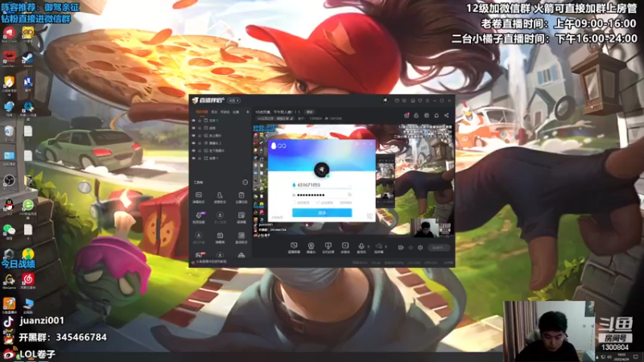This screenshot has height=362, width=644.
Task: Toggle the eye icon on the 右上图片 source
Action: click(x=193, y=135)
